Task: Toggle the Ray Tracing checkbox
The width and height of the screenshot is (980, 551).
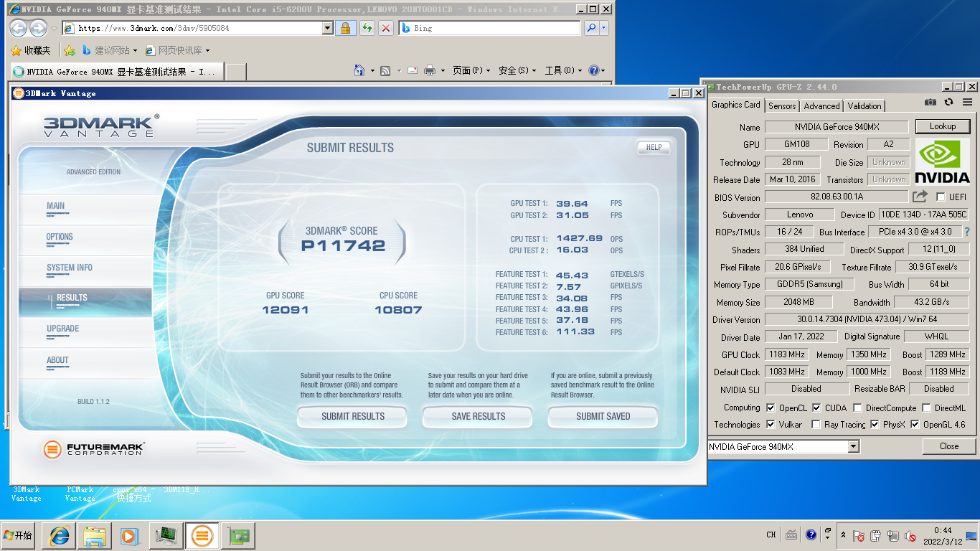Action: coord(816,424)
